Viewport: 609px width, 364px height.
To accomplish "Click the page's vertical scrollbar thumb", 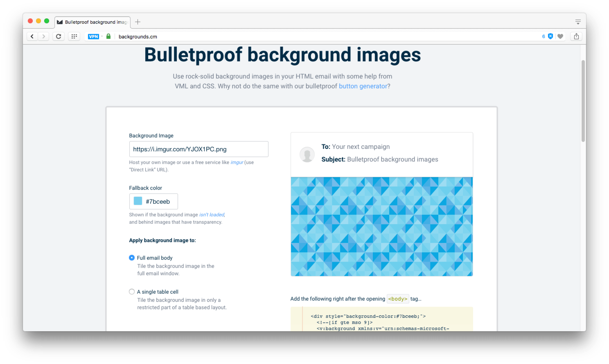I will [583, 101].
